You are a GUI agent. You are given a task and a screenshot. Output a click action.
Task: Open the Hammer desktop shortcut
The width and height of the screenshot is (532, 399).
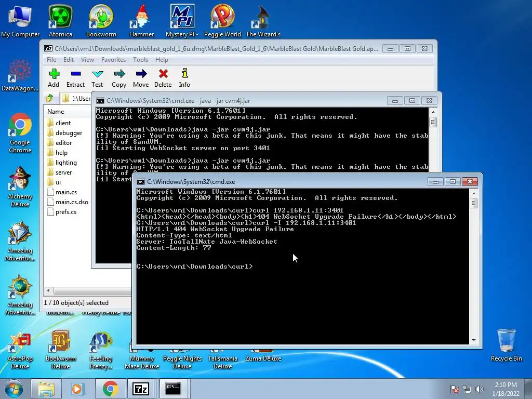point(141,21)
